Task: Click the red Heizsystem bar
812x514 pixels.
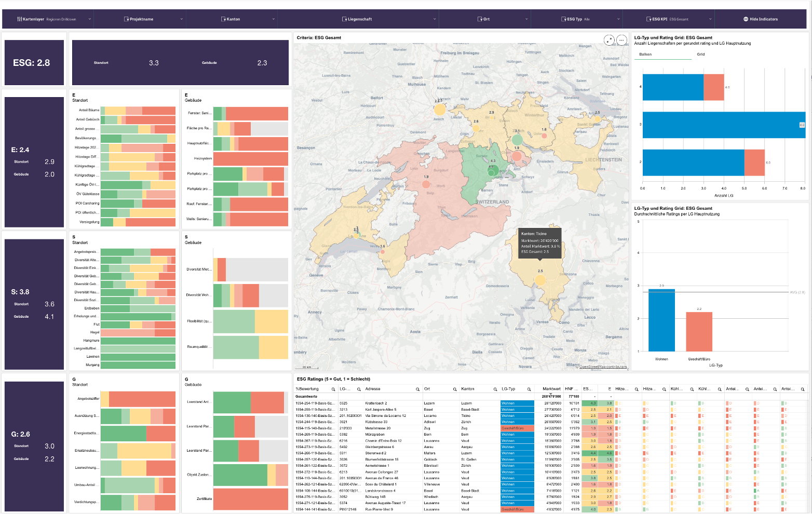Action: 251,159
